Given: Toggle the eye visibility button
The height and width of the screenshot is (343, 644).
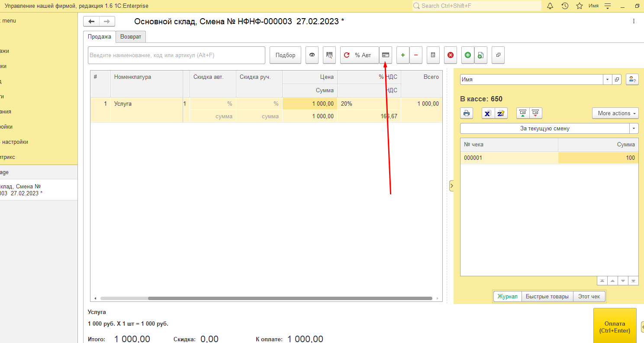Looking at the screenshot, I should tap(312, 55).
